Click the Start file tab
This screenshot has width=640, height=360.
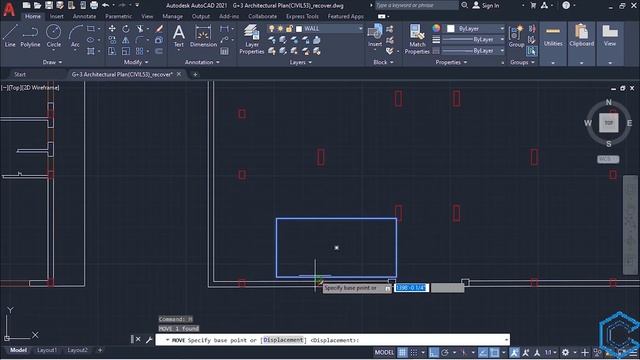pos(20,74)
